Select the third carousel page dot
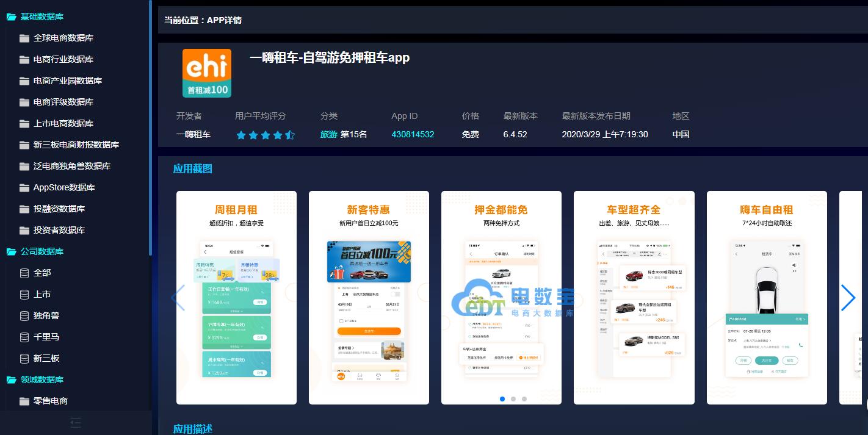This screenshot has height=435, width=868. 524,399
